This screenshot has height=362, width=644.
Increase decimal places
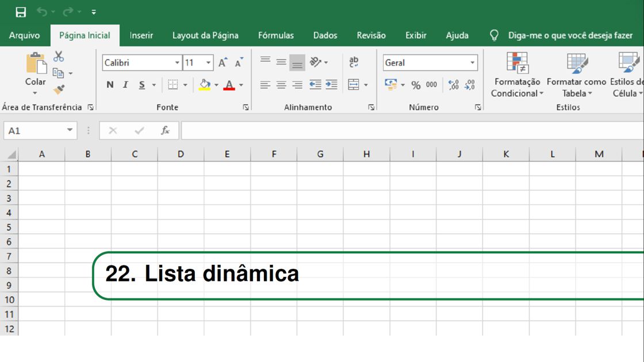[x=454, y=84]
